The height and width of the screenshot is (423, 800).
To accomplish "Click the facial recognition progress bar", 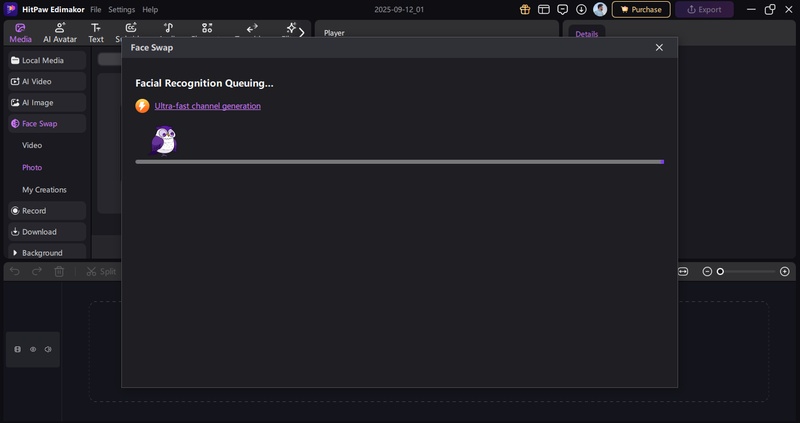I will (399, 162).
